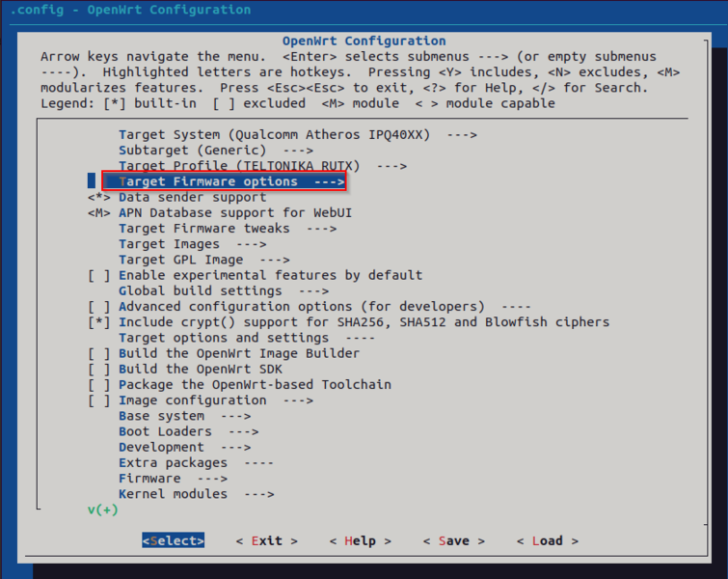Toggle APN Database support for WebUI
Viewport: 728px width, 579px height.
tap(98, 212)
